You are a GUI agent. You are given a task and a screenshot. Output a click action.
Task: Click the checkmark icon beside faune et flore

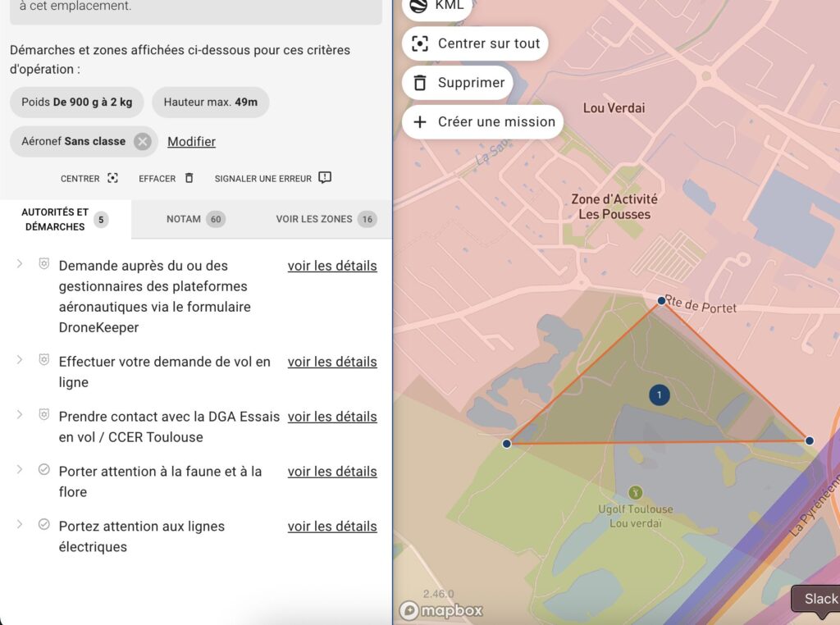(43, 469)
